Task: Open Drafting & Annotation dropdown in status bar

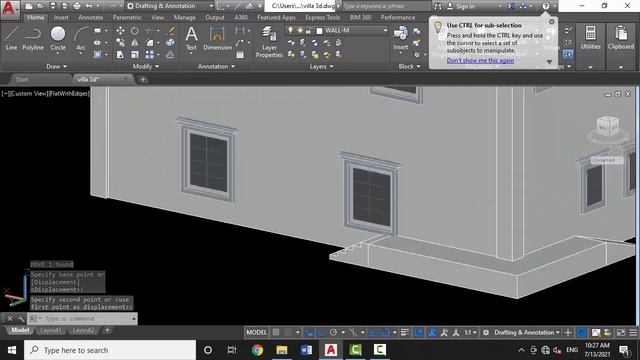Action: point(527,333)
